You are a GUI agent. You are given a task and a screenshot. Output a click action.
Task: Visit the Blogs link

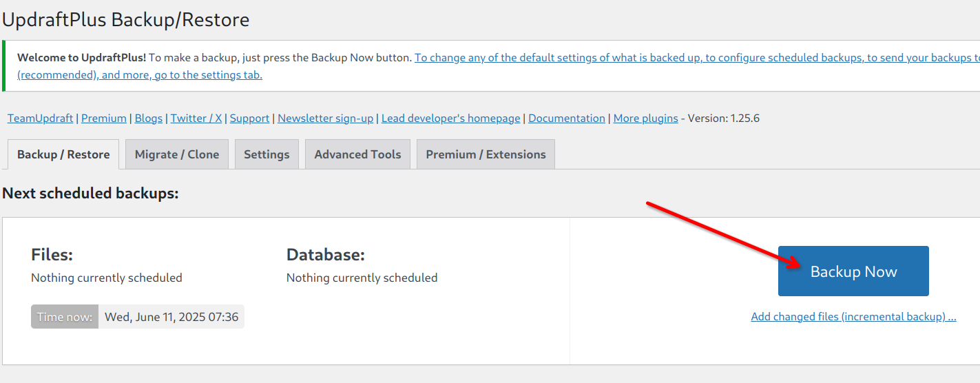coord(149,118)
